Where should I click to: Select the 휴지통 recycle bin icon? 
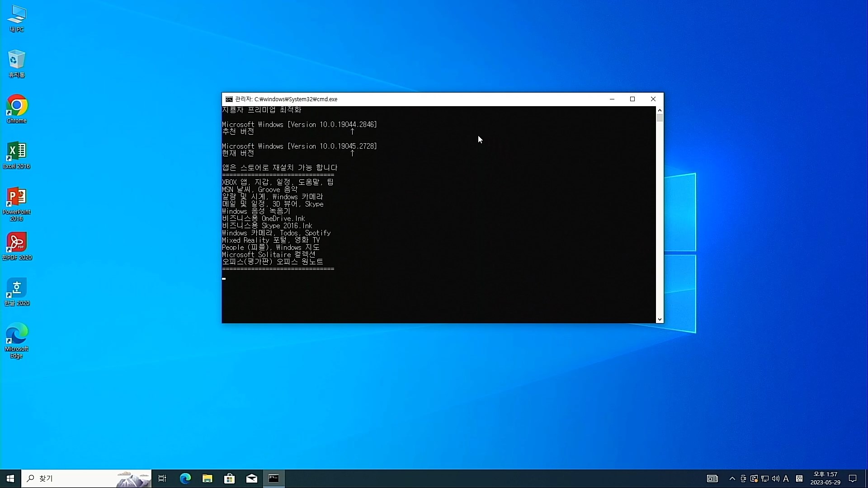pyautogui.click(x=17, y=64)
